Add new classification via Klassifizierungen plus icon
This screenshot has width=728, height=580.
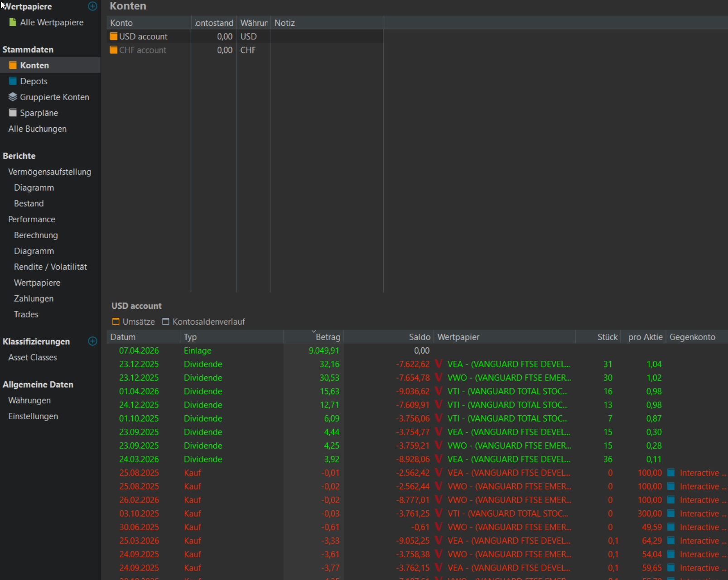(92, 341)
